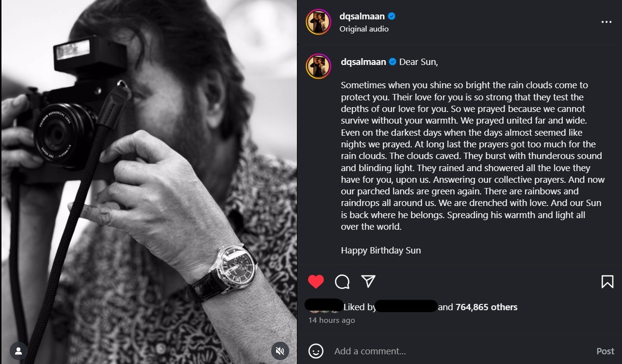Image resolution: width=622 pixels, height=364 pixels.
Task: View the 764,865 others likes list
Action: pyautogui.click(x=486, y=307)
